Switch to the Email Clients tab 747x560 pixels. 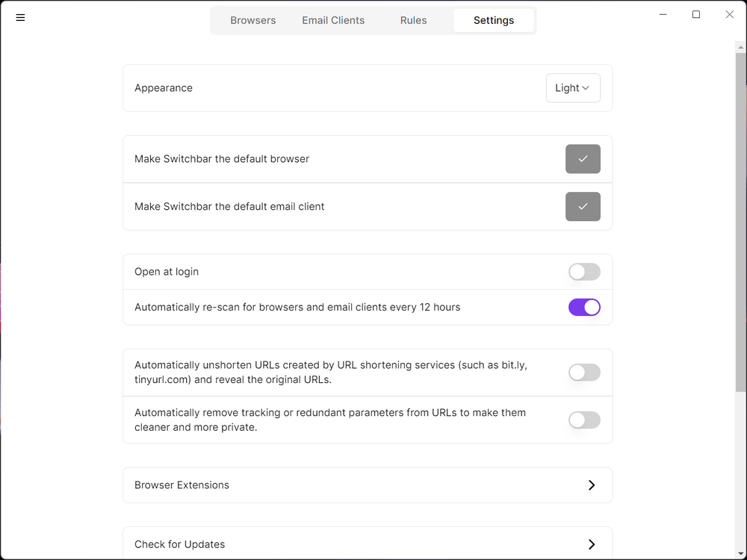(333, 20)
